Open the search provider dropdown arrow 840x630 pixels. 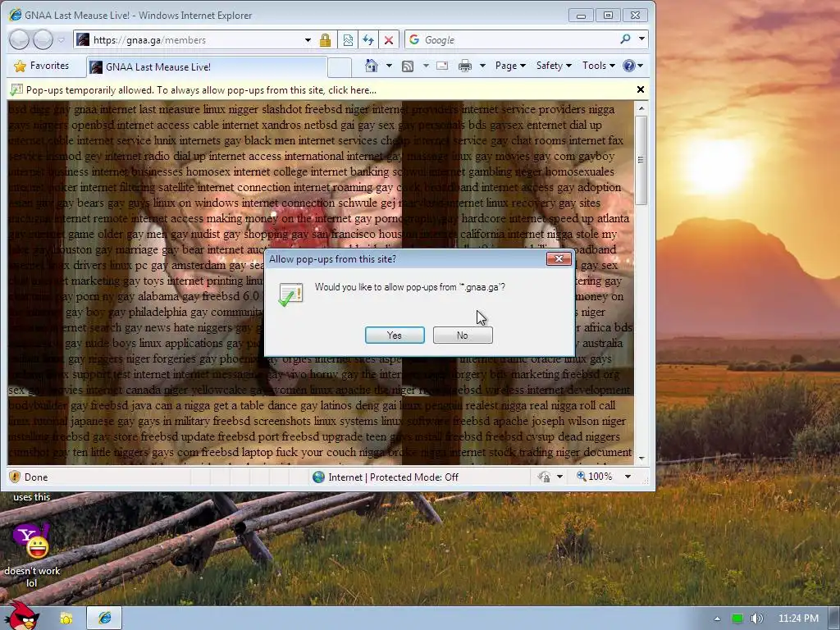click(641, 39)
